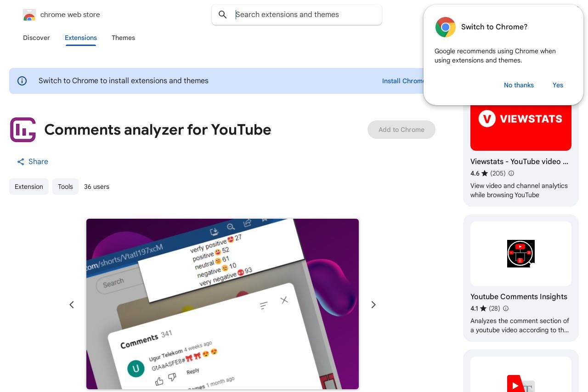Click the Viewstats 4.6 rating text

coord(475,173)
